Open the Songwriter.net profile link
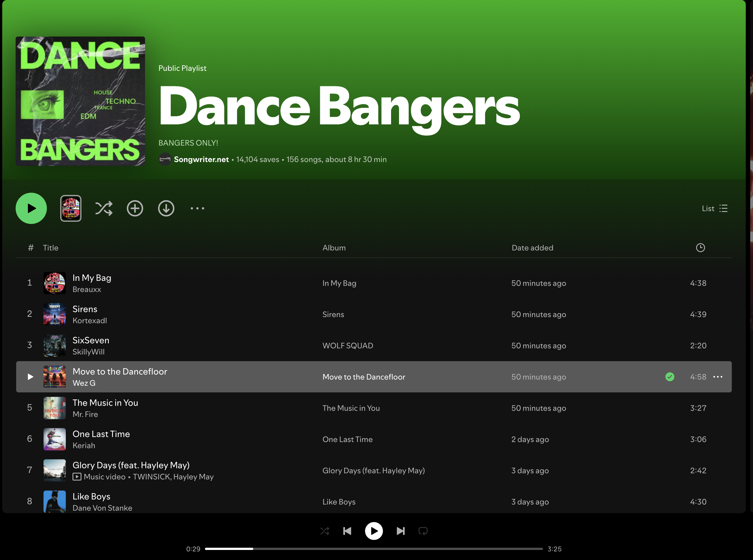This screenshot has width=753, height=560. (x=201, y=159)
